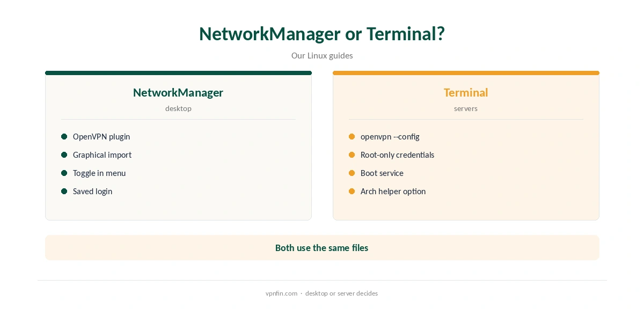Click the orange bullet beside "Root-only credentials"

(352, 154)
